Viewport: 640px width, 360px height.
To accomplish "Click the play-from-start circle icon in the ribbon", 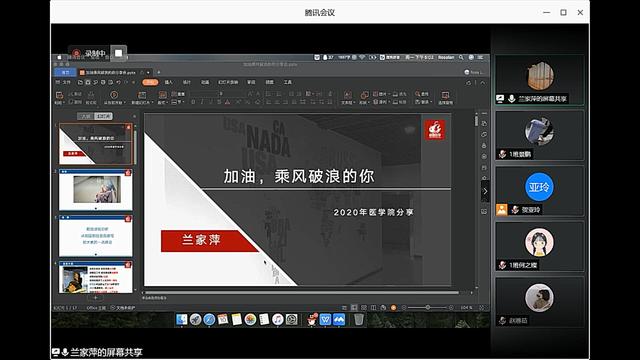I will [x=114, y=95].
